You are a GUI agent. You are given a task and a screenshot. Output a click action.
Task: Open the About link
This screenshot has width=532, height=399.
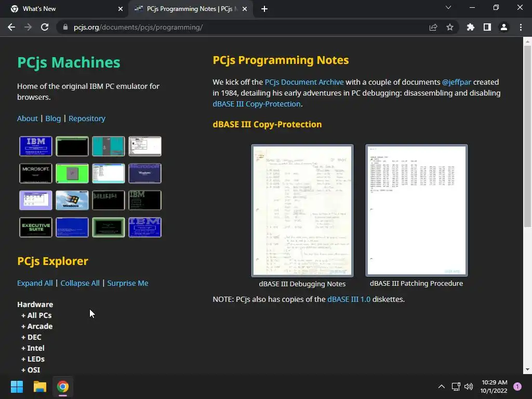point(28,118)
